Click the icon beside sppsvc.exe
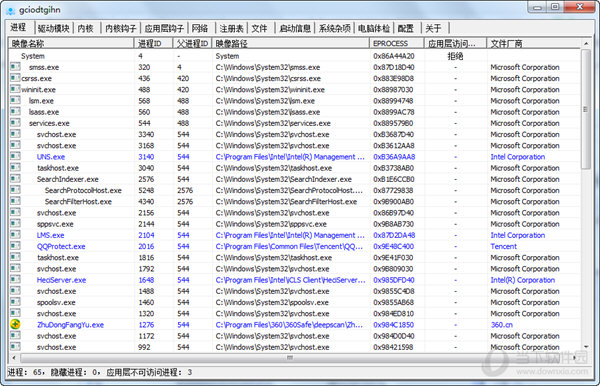This screenshot has width=600, height=386. coord(15,224)
